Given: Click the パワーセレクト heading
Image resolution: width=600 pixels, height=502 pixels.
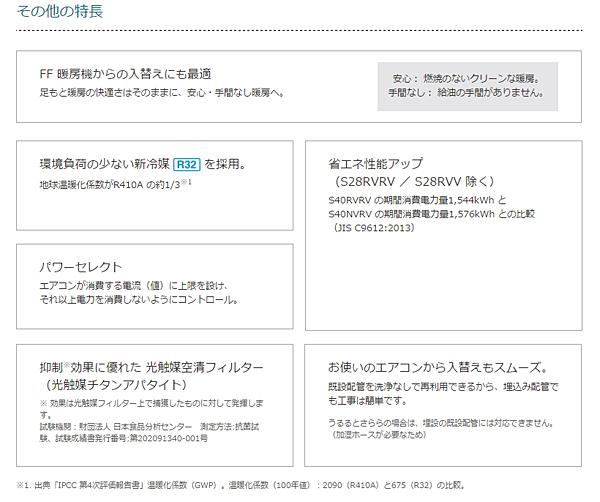Looking at the screenshot, I should point(81,267).
